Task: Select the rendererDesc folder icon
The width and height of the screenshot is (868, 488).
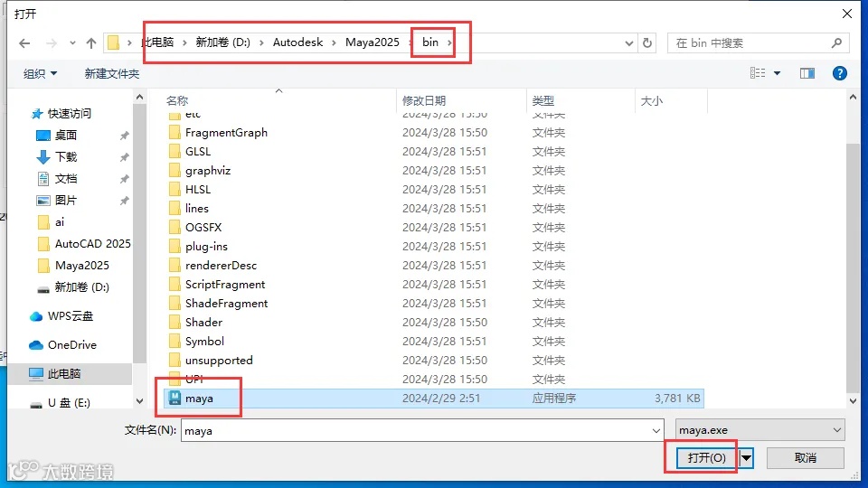Action: (x=175, y=265)
